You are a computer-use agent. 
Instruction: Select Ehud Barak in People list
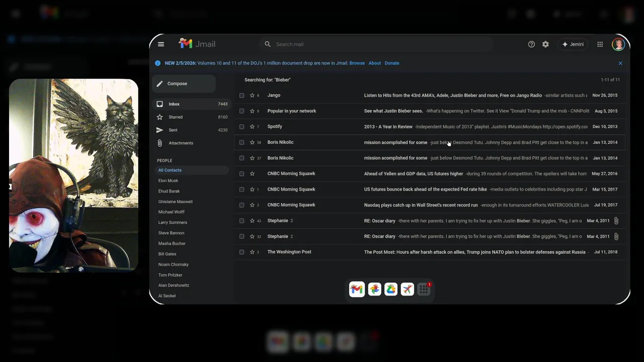(x=169, y=192)
